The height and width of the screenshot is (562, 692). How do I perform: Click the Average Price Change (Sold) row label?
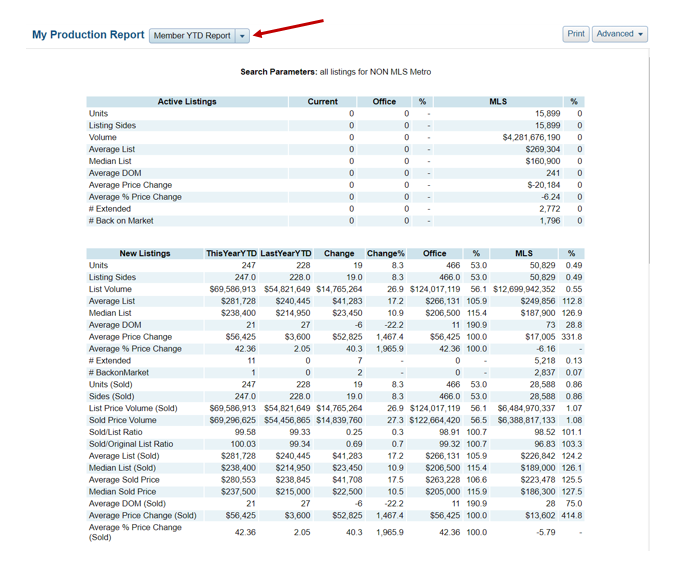(142, 516)
